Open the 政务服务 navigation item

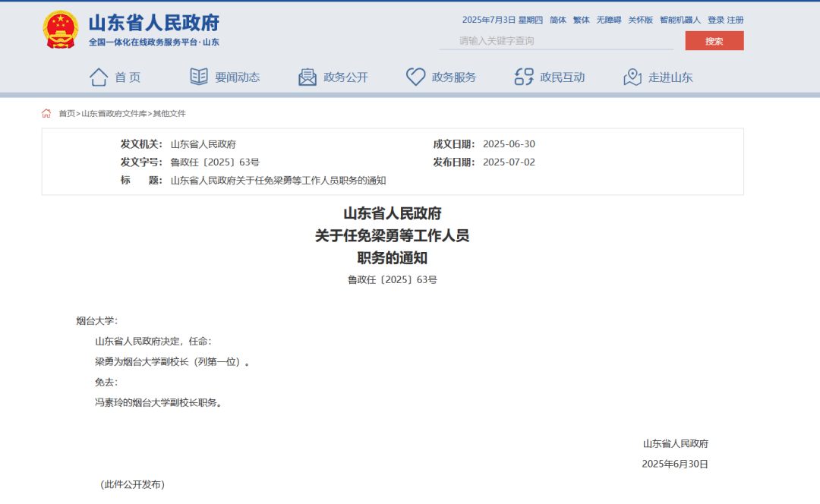(454, 77)
